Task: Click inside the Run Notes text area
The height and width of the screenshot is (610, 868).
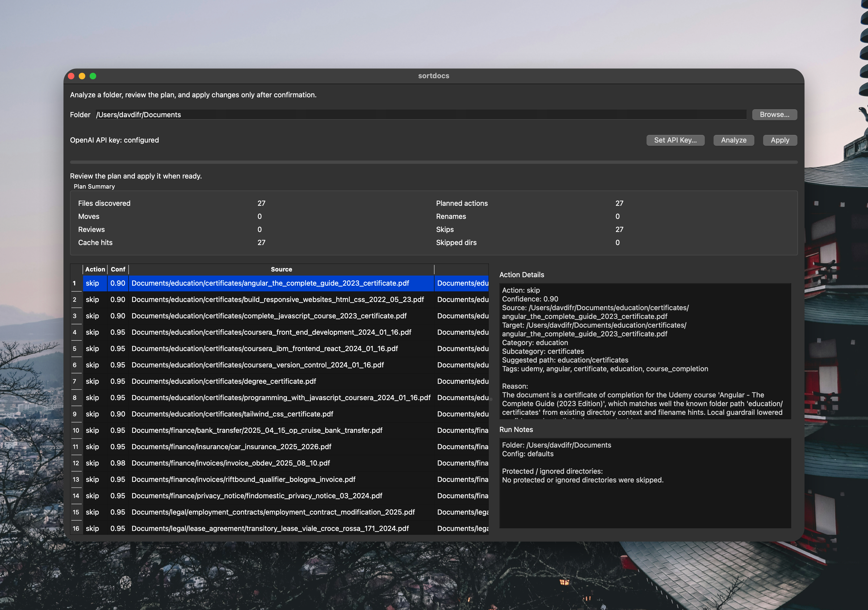Action: (x=645, y=499)
